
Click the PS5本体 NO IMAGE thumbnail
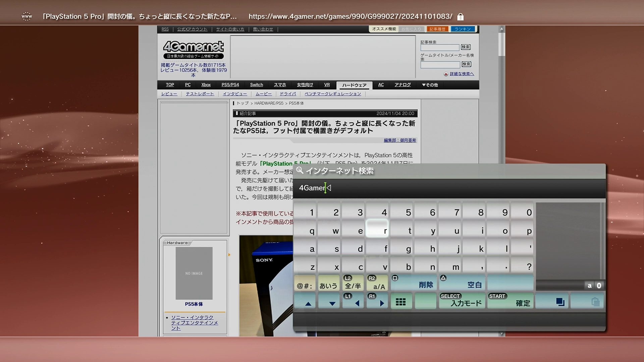pyautogui.click(x=194, y=273)
